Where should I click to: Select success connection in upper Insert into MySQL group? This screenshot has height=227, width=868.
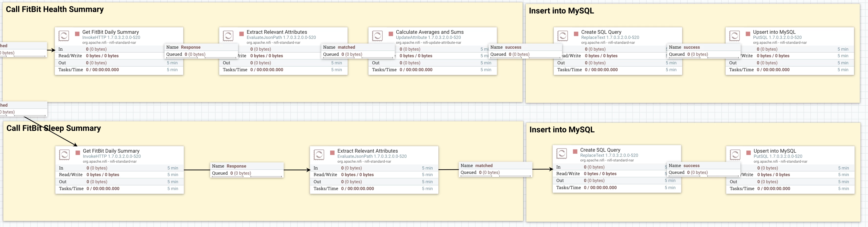[x=704, y=51]
